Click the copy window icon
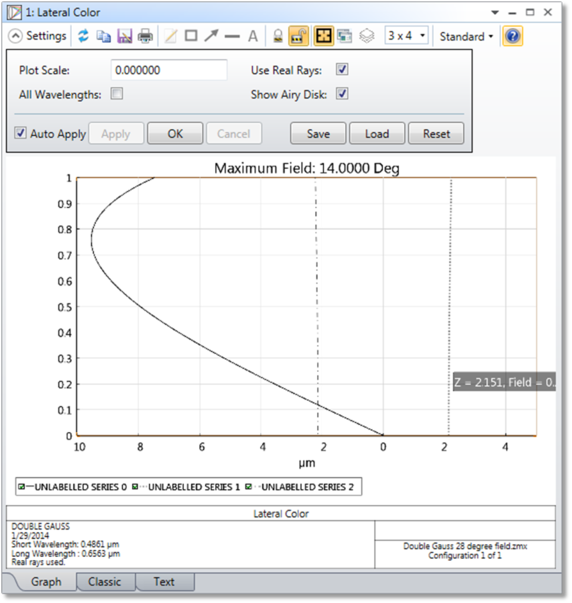The image size is (572, 603). (x=103, y=37)
